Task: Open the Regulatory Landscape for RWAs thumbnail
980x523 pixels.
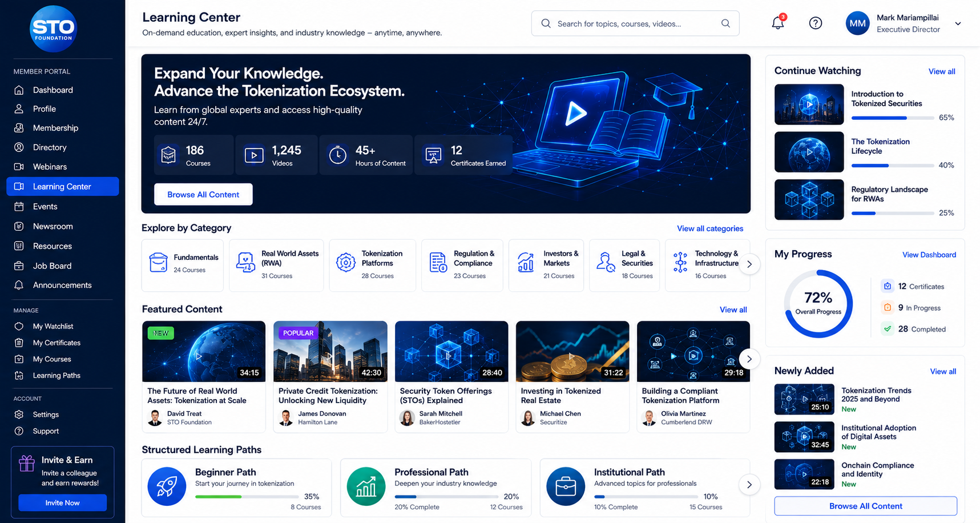Action: coord(809,200)
